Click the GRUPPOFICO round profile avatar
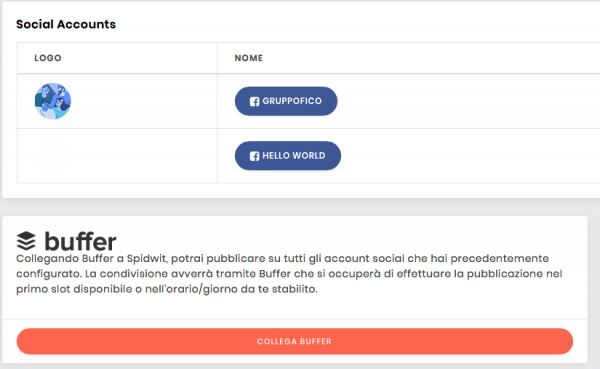 [53, 101]
